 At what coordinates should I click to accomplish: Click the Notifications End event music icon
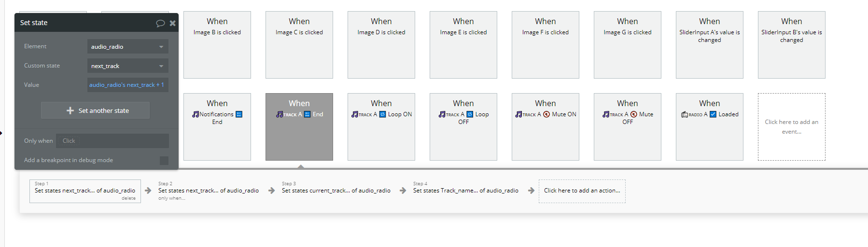[196, 114]
